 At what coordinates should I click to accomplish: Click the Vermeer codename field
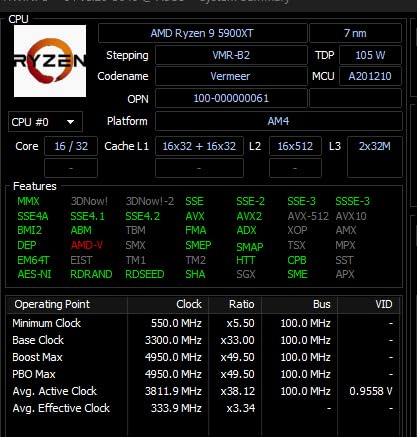pyautogui.click(x=231, y=76)
